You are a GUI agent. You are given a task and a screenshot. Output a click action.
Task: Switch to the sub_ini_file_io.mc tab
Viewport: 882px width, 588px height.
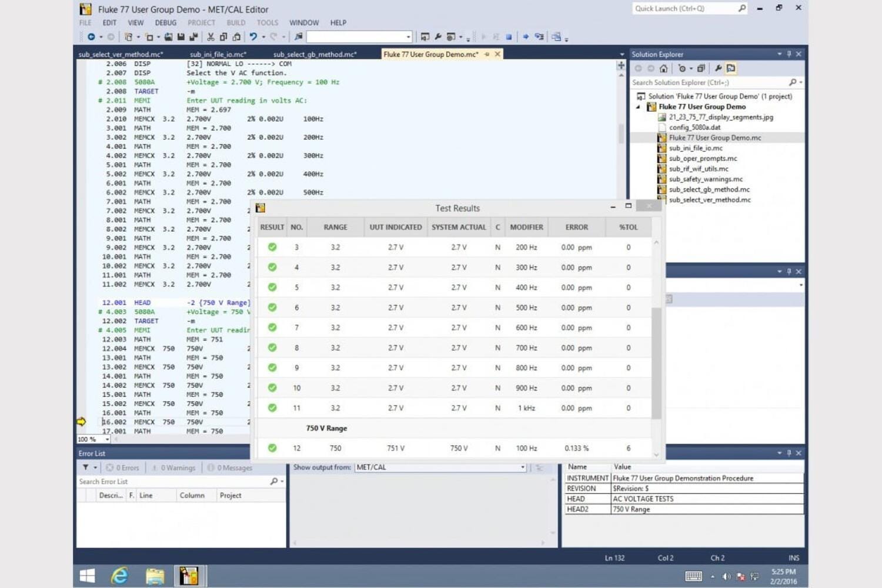218,54
